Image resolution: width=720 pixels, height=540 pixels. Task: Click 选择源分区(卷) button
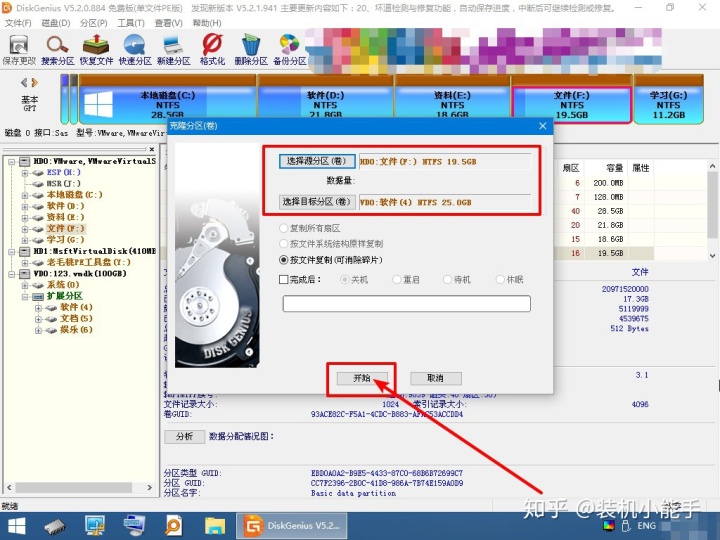317,161
